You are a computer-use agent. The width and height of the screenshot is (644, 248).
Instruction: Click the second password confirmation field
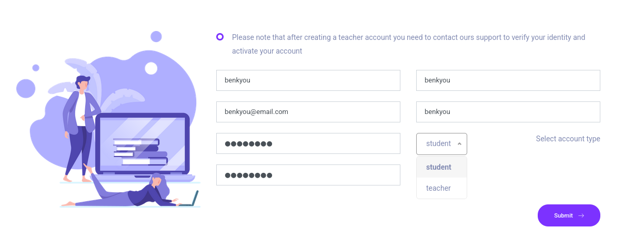(x=308, y=175)
